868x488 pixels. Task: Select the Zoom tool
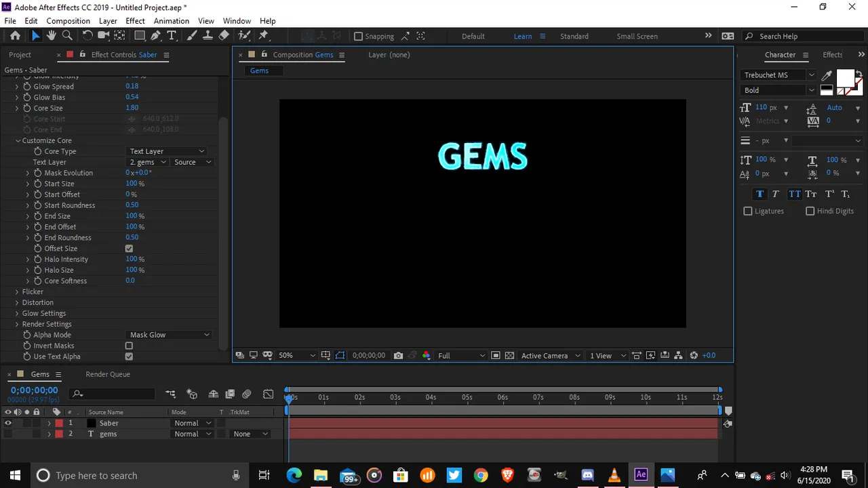click(67, 36)
